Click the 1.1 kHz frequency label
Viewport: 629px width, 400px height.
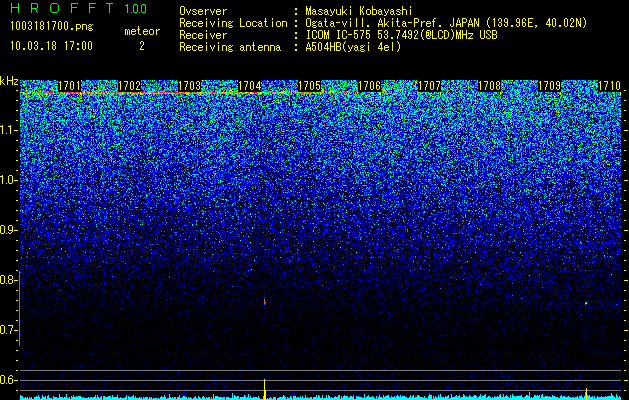[9, 130]
